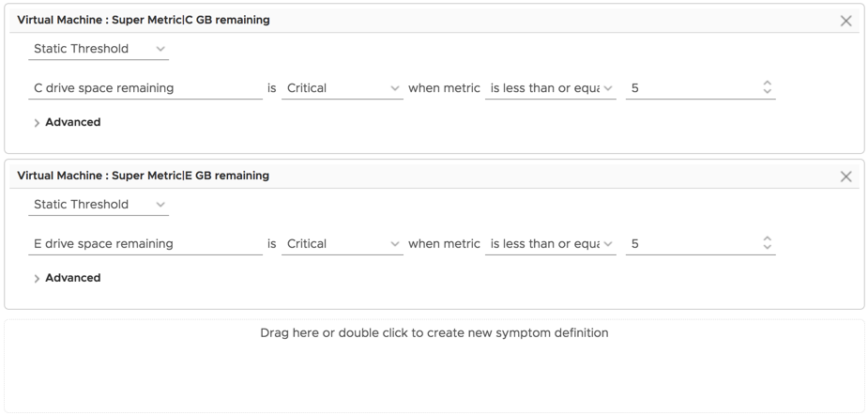Open Critical severity dropdown for E drive
The width and height of the screenshot is (868, 415).
coord(343,244)
